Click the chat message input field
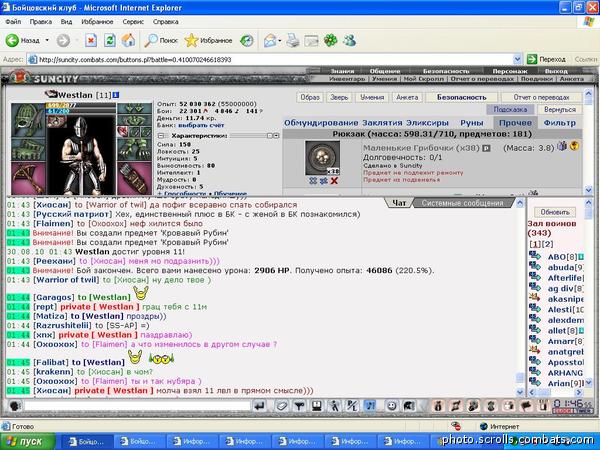600x450 pixels. point(138,406)
